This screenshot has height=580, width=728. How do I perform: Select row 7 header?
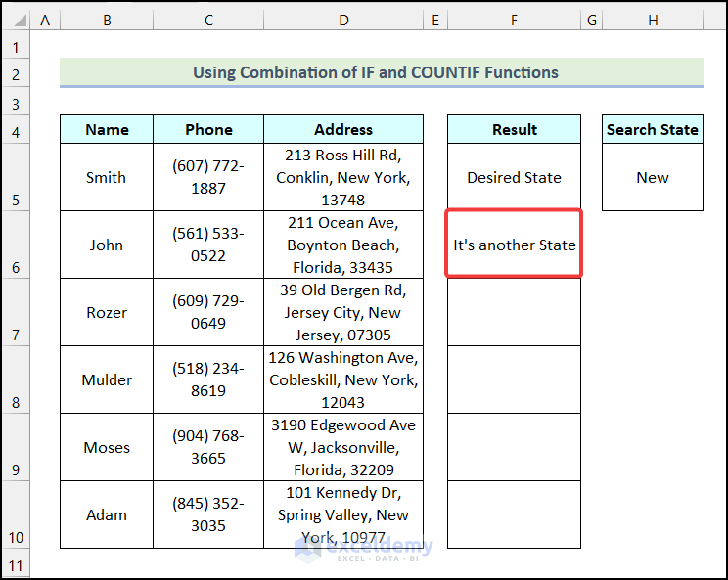tap(16, 312)
